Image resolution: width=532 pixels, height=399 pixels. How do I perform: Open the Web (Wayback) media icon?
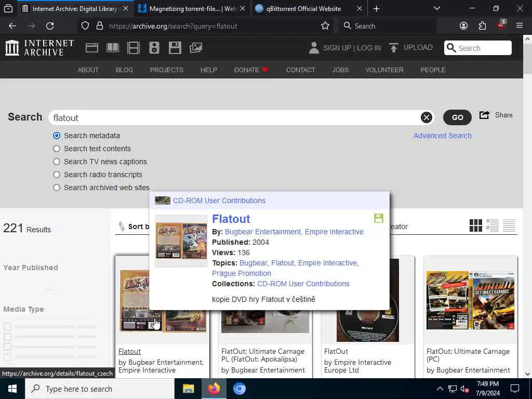tap(91, 48)
